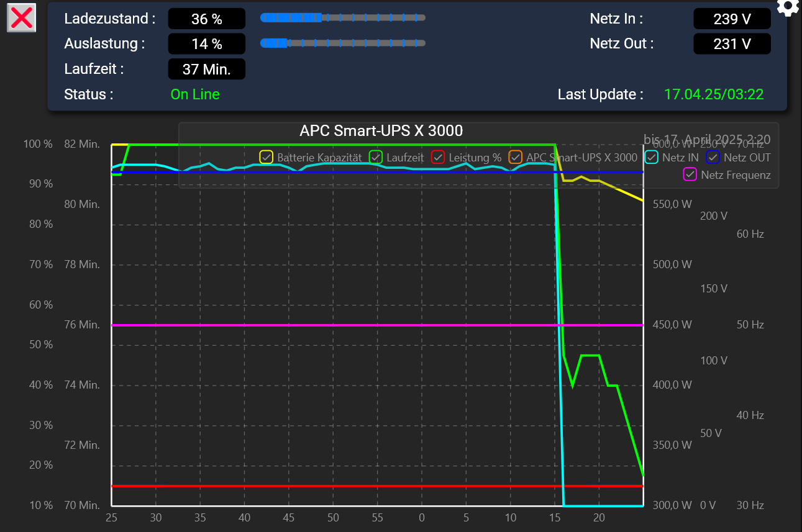Click the 231 V Netz Out value
Viewport: 802px width, 532px height.
pyautogui.click(x=732, y=44)
